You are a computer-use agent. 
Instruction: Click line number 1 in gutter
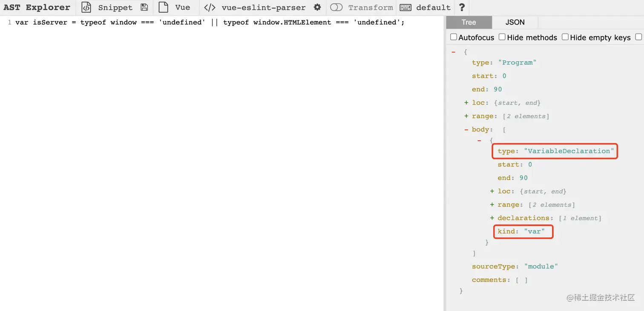[x=9, y=22]
